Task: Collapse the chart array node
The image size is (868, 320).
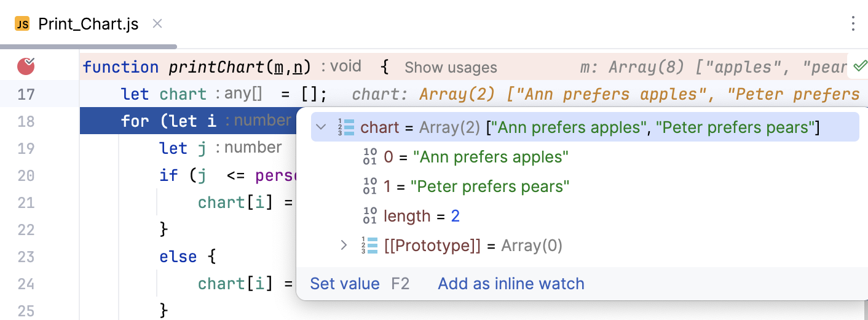Action: click(320, 127)
